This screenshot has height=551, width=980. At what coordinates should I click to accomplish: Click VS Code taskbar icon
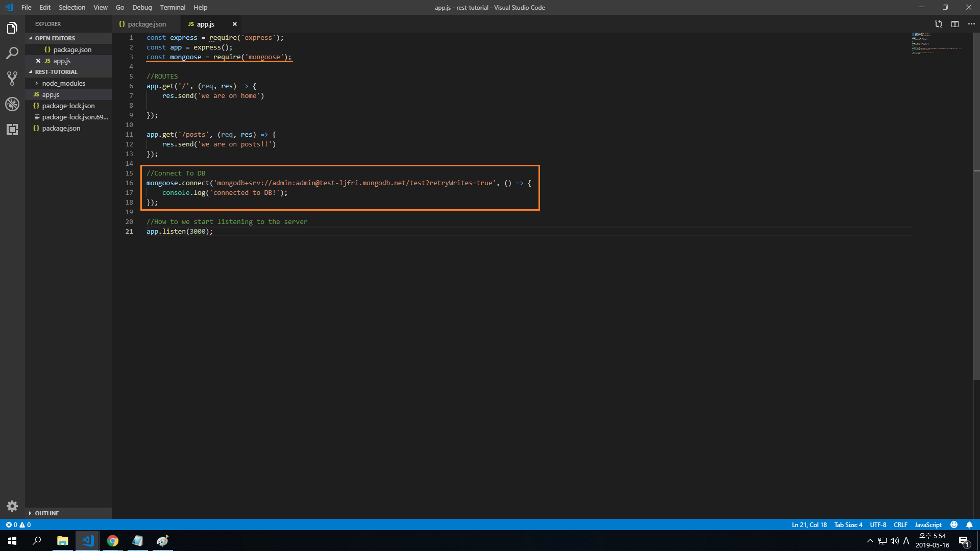[x=87, y=541]
